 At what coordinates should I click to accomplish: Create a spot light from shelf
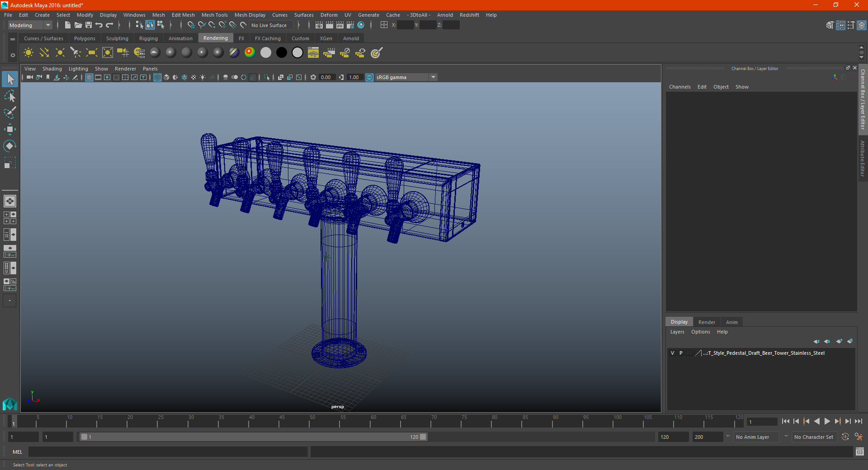[x=76, y=53]
